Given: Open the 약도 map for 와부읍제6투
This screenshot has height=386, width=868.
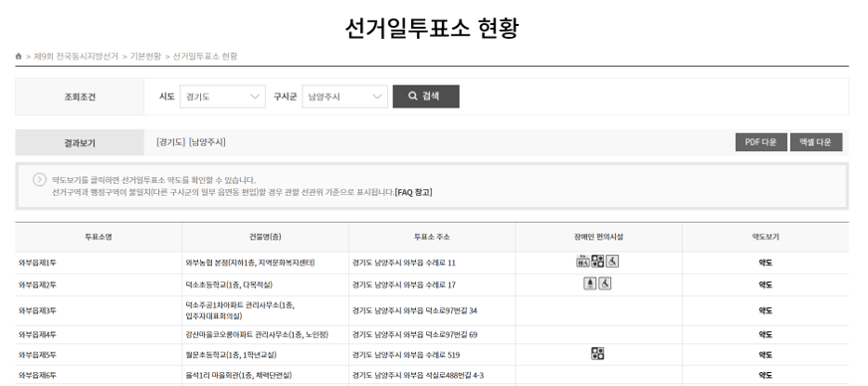Looking at the screenshot, I should pos(765,375).
